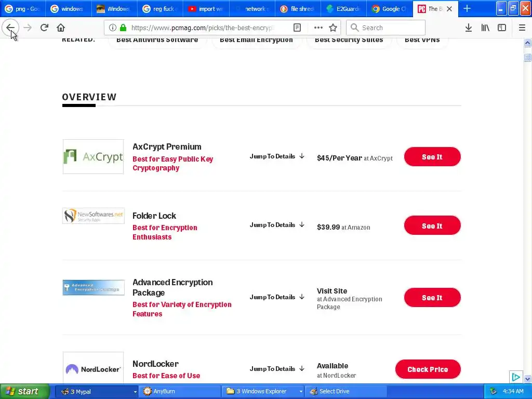Toggle reader view icon in address bar
The image size is (532, 399).
click(297, 28)
